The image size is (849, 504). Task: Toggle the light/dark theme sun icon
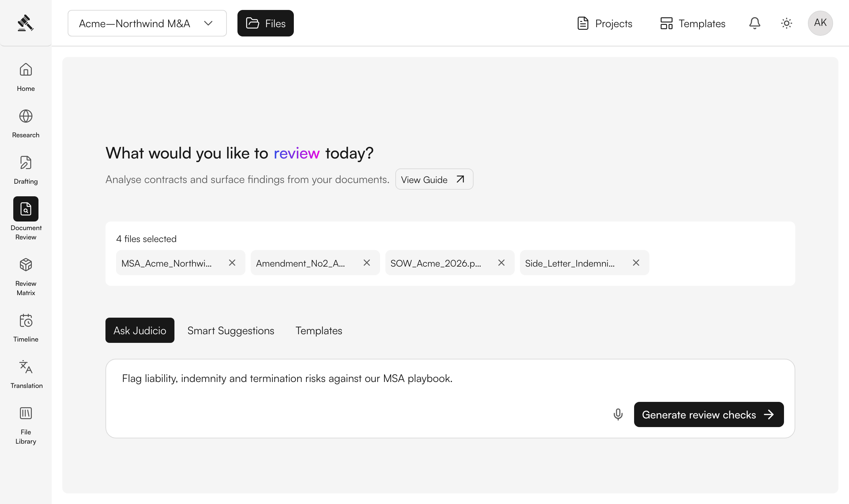pyautogui.click(x=787, y=23)
